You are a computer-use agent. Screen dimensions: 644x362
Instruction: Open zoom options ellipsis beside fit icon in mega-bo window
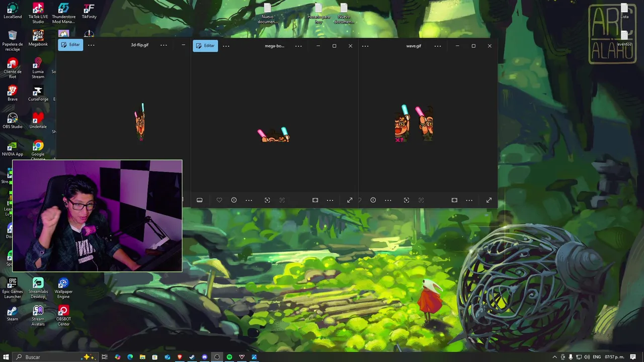330,200
